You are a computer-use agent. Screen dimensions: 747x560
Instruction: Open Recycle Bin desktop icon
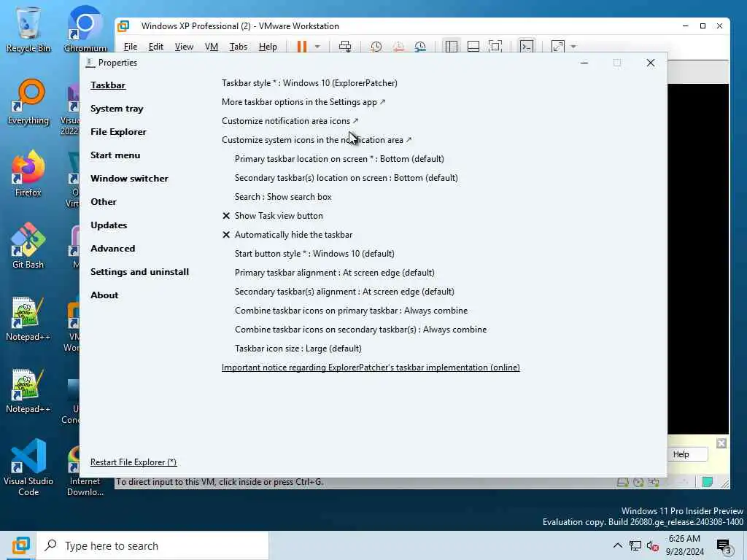point(28,29)
